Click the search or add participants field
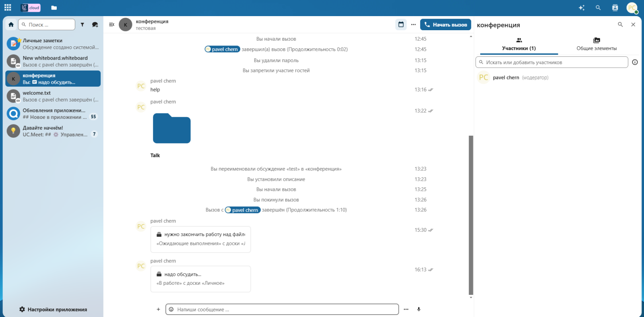This screenshot has width=644, height=317. pos(551,62)
